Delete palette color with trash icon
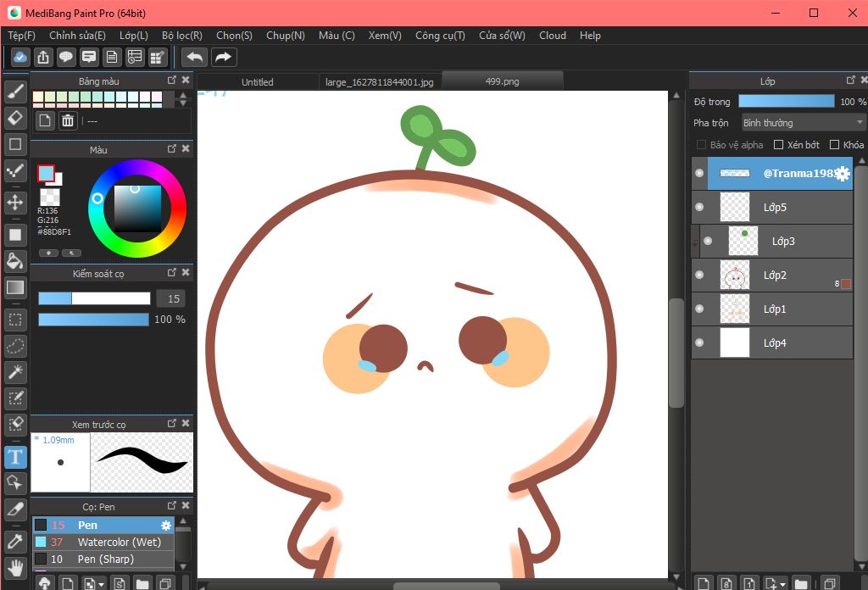Screen dimensions: 868x590 [x=68, y=120]
